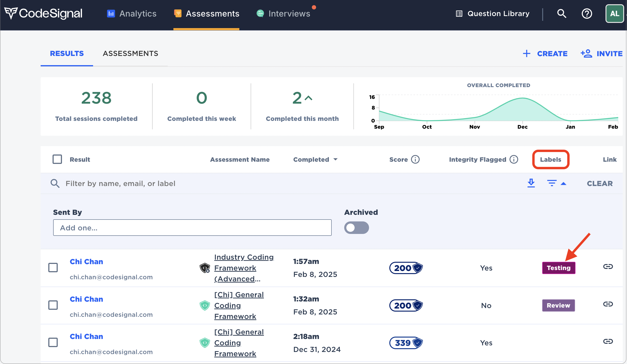Click the Assessment Name column header

coord(240,159)
